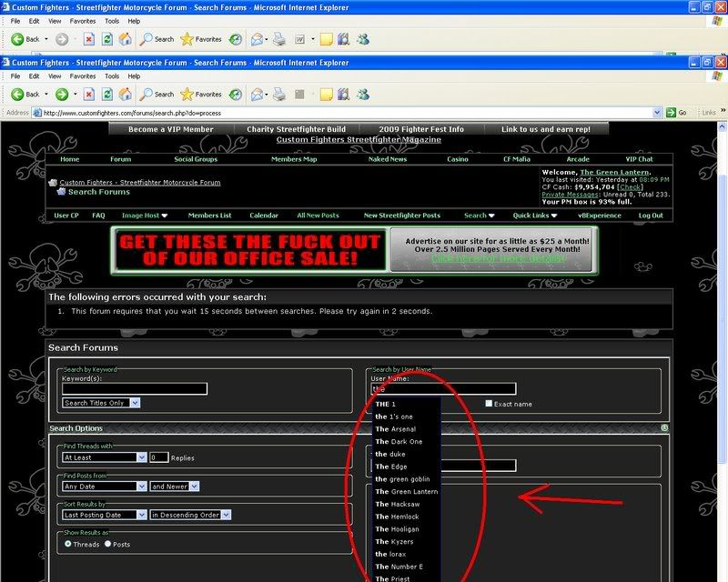Viewport: 728px width, 582px height.
Task: Open the View menu in the front window
Action: tap(55, 76)
